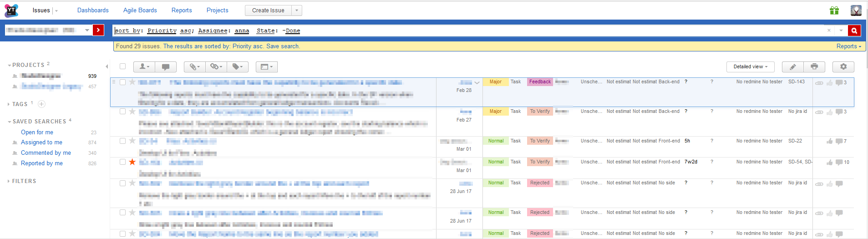
Task: Open the YouTrack logo home
Action: point(11,10)
